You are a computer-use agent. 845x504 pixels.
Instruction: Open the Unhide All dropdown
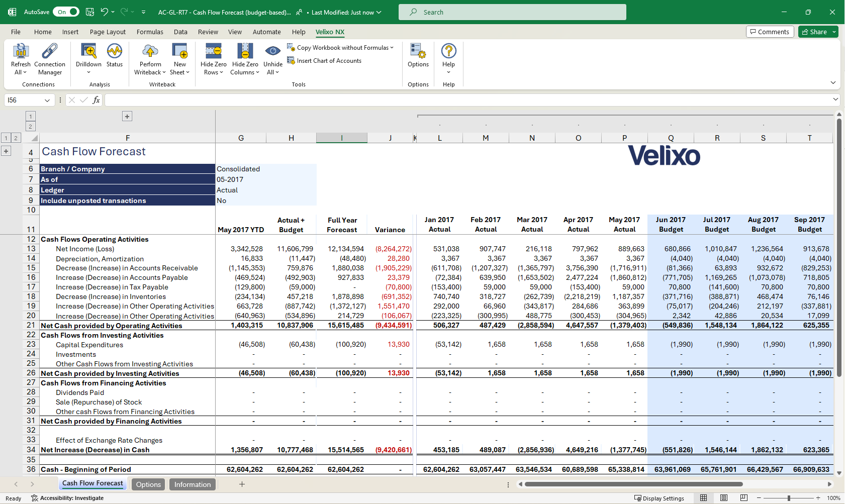tap(277, 72)
